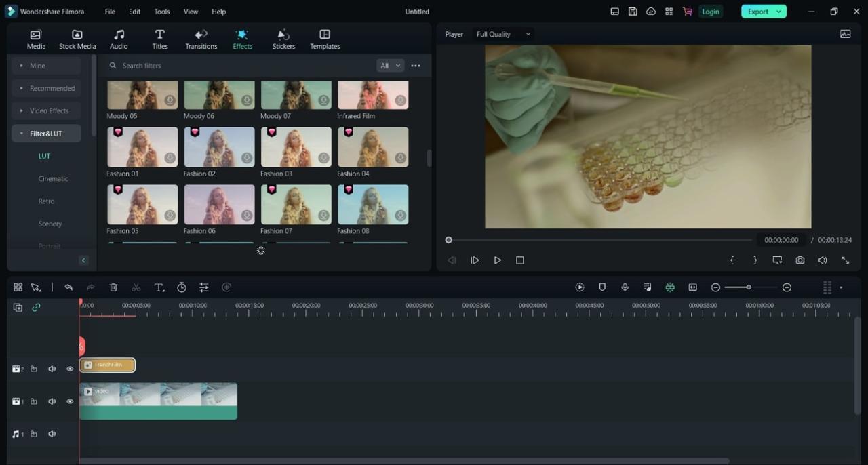
Task: Click the Delete trash icon in the timeline
Action: [x=113, y=287]
